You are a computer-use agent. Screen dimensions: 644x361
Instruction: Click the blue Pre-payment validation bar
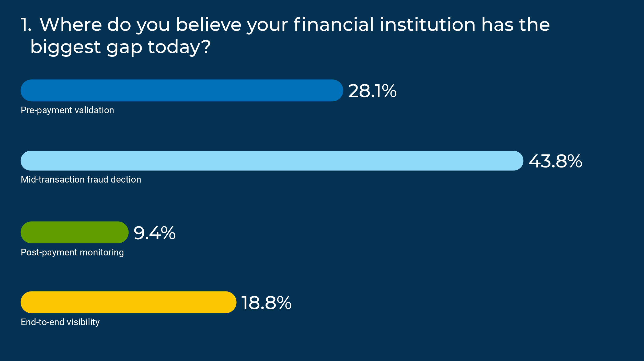point(182,90)
